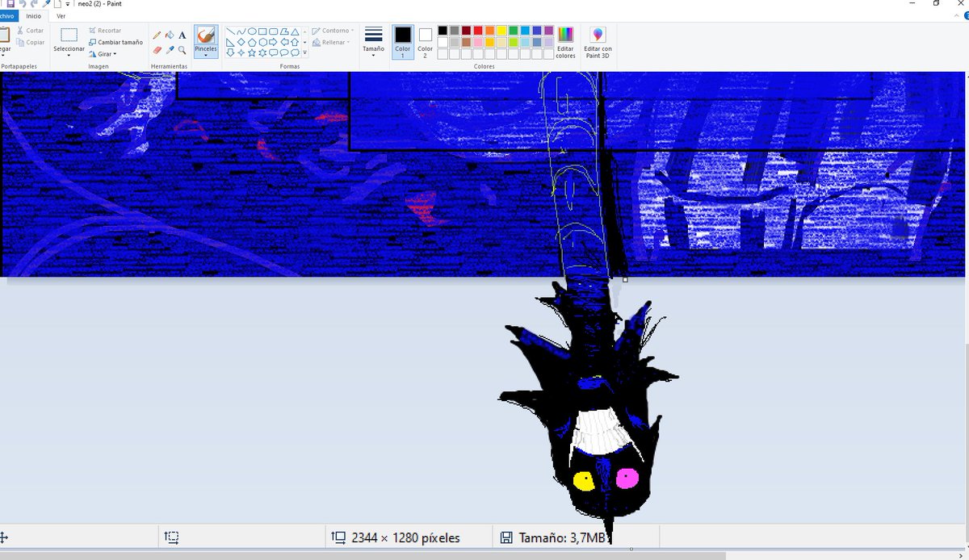
Task: Pick the purple color swatch
Action: coord(549,31)
